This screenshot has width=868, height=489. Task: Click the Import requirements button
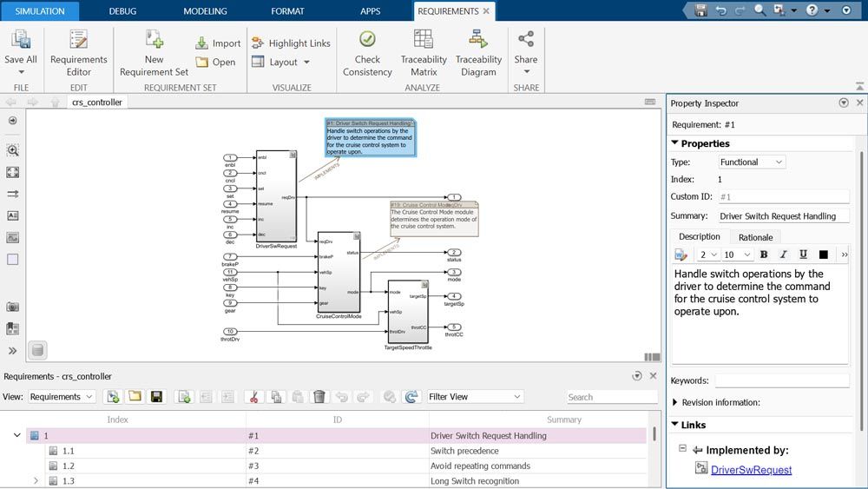[x=217, y=43]
